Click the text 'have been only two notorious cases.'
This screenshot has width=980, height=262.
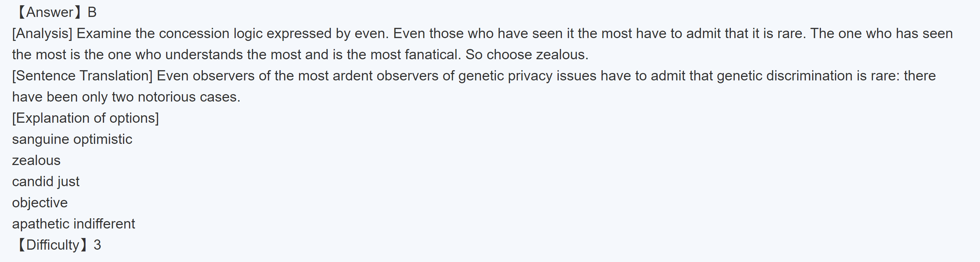(126, 97)
